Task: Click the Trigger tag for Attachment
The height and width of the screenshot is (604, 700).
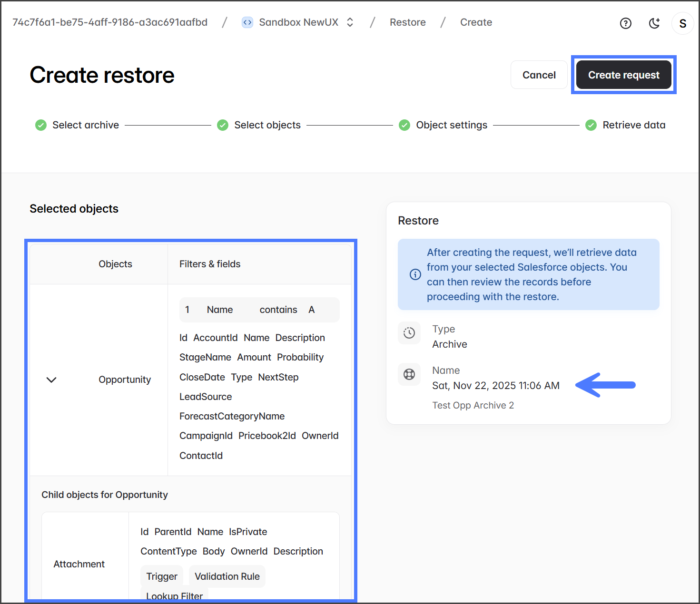Action: 162,576
